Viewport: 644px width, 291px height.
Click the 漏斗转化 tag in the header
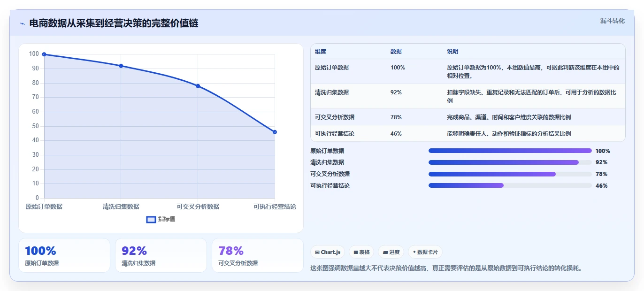click(x=612, y=21)
